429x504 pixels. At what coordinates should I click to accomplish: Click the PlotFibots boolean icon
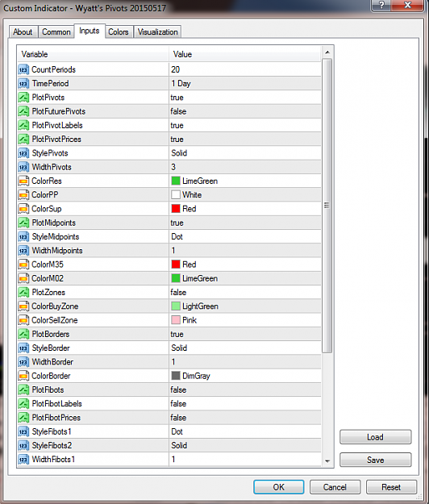point(23,389)
